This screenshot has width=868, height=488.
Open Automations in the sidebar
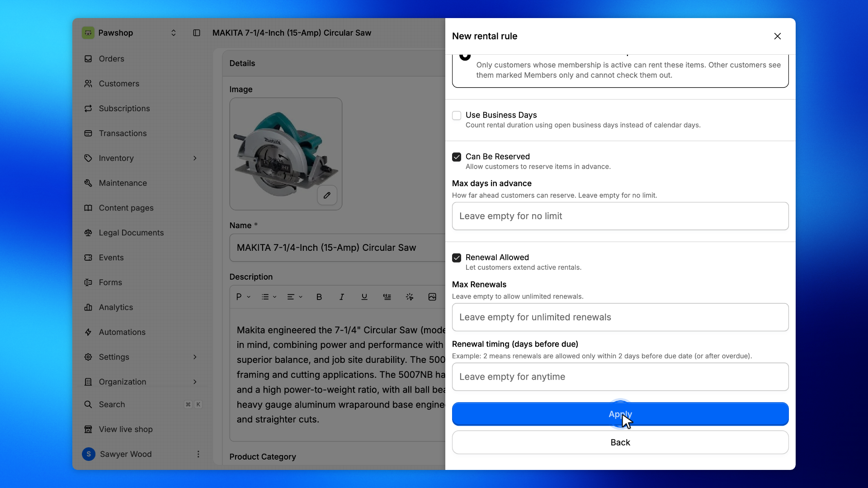coord(143,332)
